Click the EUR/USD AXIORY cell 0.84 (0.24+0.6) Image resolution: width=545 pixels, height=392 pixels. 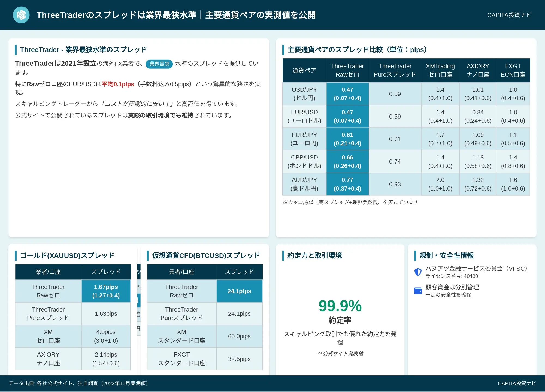click(x=478, y=116)
